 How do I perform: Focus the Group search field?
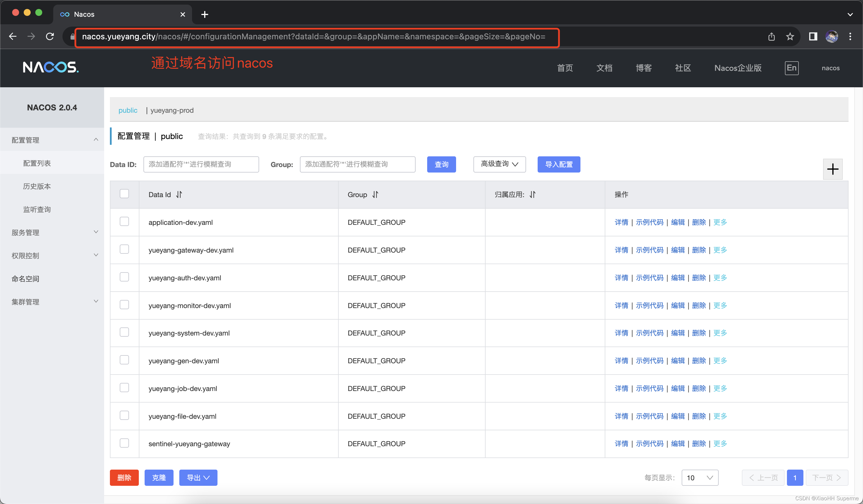point(357,164)
